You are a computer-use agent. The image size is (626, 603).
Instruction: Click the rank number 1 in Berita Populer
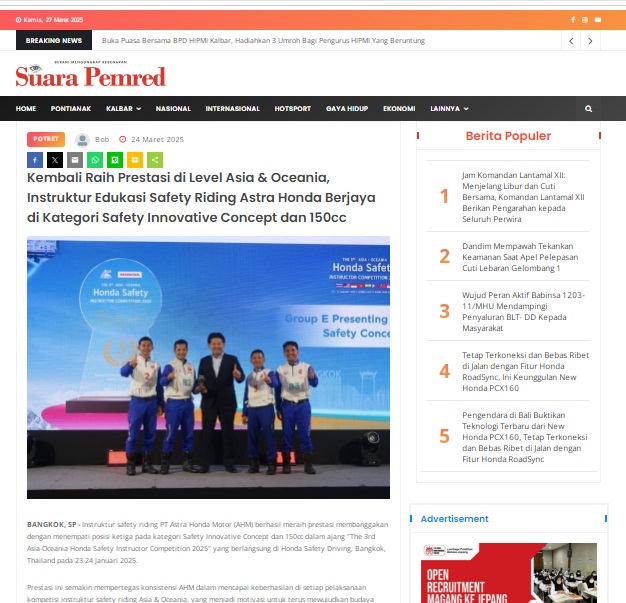444,196
